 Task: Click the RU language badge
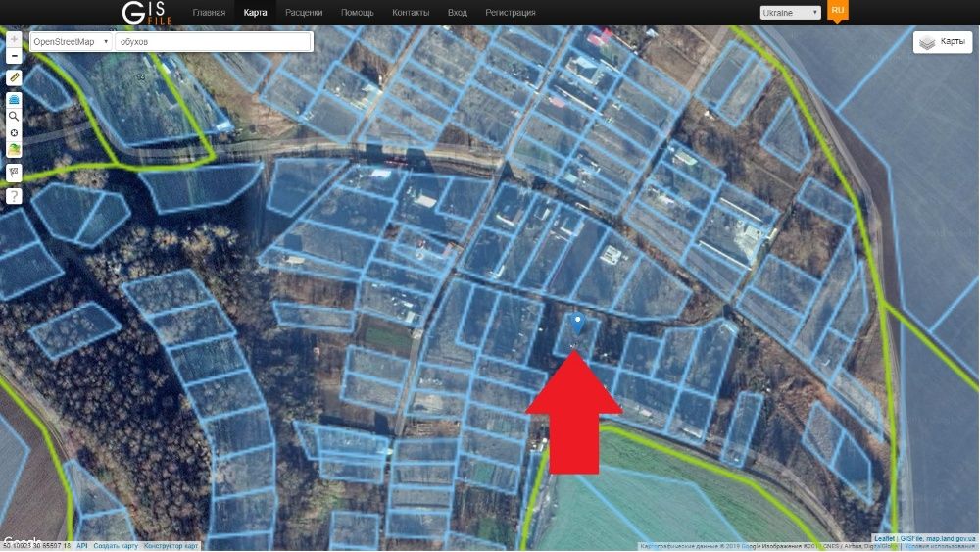click(838, 10)
